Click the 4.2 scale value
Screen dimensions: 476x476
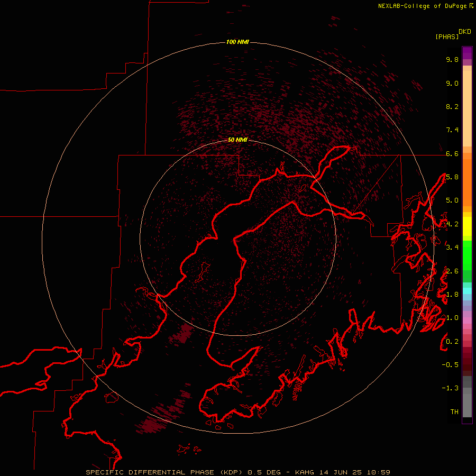tap(452, 224)
